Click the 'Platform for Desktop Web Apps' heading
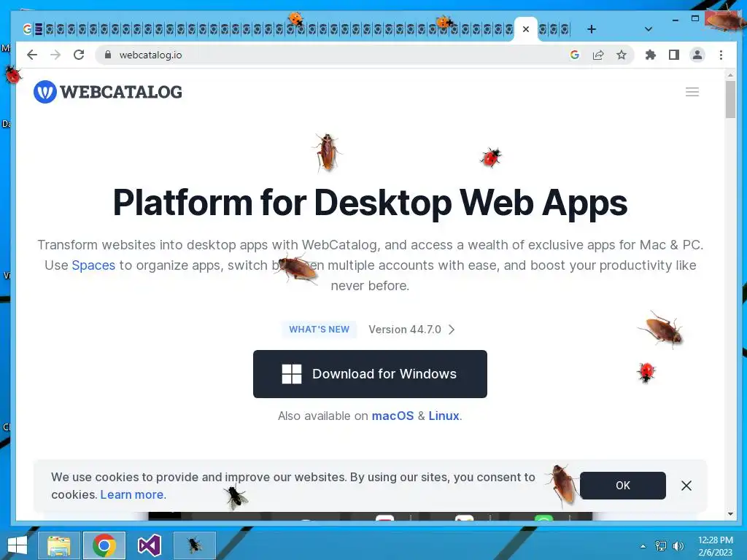Screen dimensions: 747x560 [370, 203]
